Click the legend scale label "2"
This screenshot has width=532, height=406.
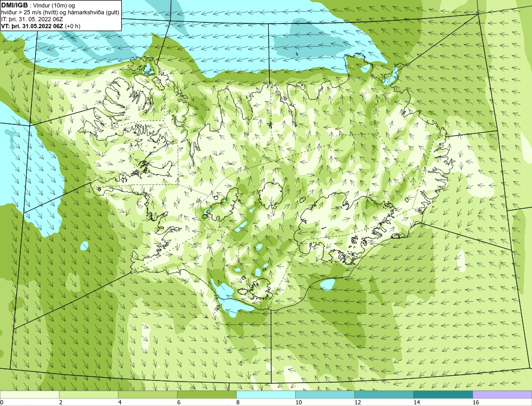click(x=61, y=402)
